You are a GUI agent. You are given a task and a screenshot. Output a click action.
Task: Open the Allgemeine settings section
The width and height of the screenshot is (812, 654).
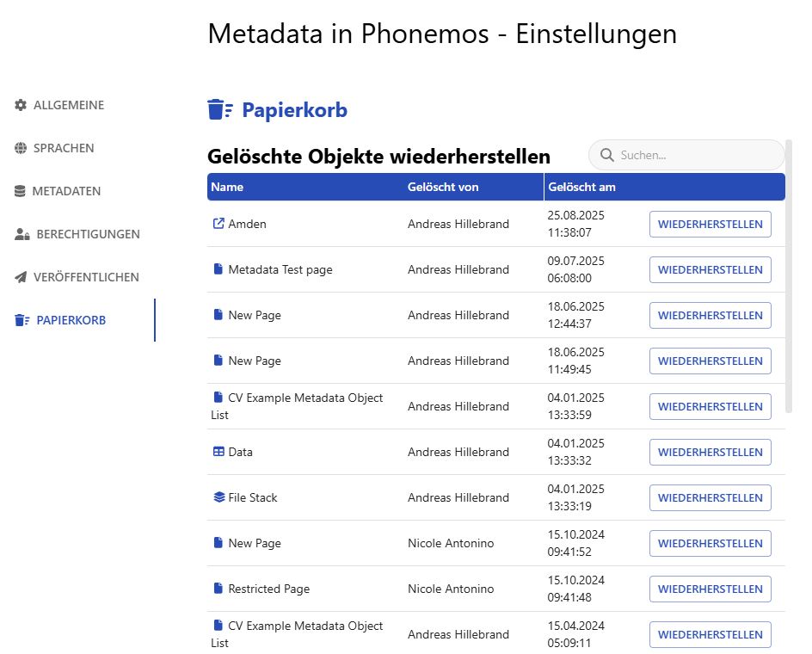click(x=69, y=105)
